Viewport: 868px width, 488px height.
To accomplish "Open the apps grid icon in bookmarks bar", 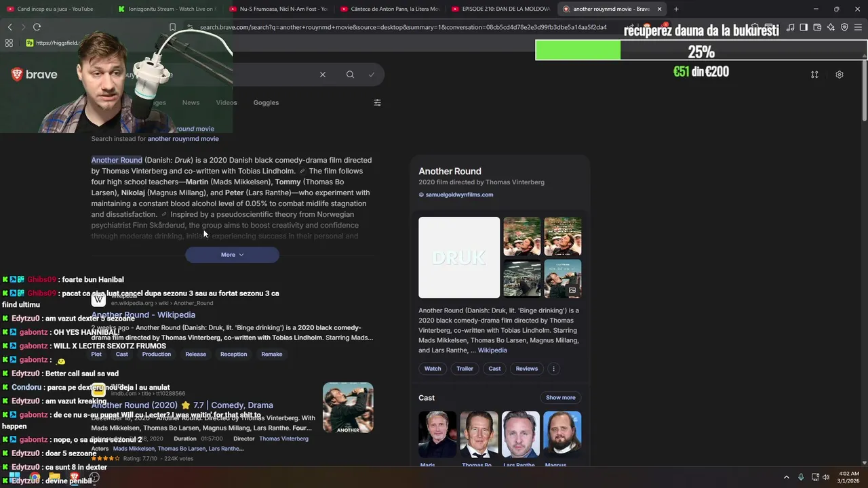I will point(9,43).
